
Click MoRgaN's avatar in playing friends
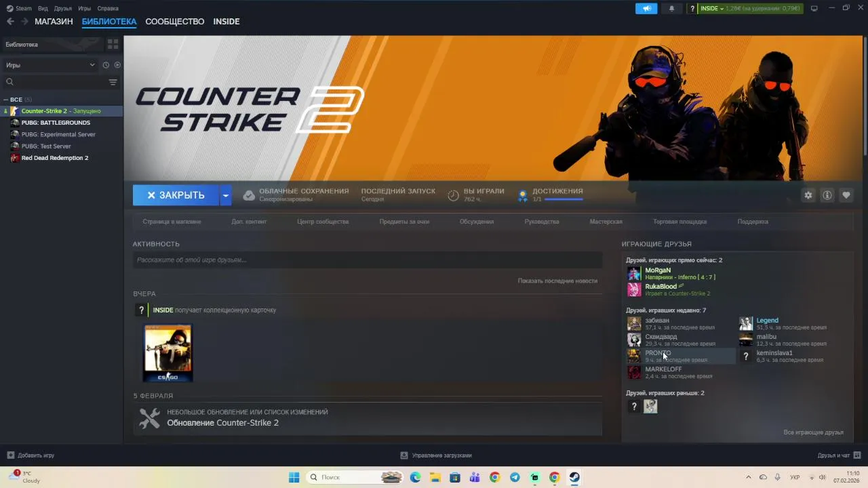(634, 273)
